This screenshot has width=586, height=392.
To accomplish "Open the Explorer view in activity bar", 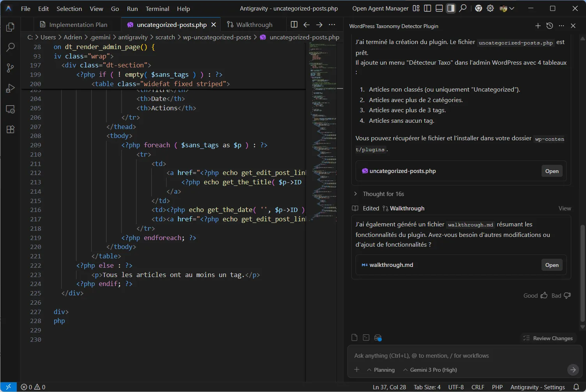I will pos(11,27).
